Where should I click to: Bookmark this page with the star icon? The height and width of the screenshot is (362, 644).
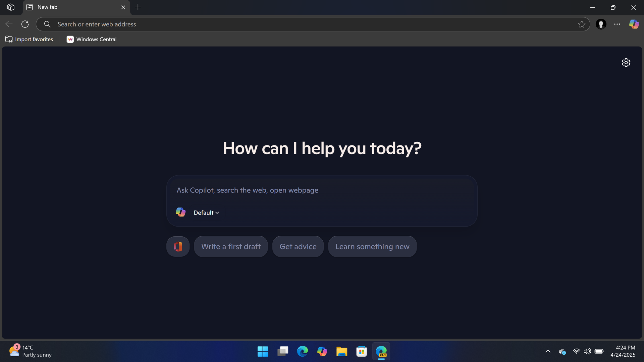582,24
